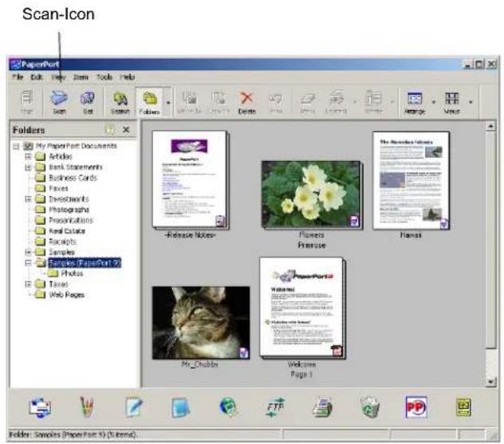This screenshot has height=444, width=504.
Task: Click the scrollbar down arrow
Action: (x=490, y=382)
